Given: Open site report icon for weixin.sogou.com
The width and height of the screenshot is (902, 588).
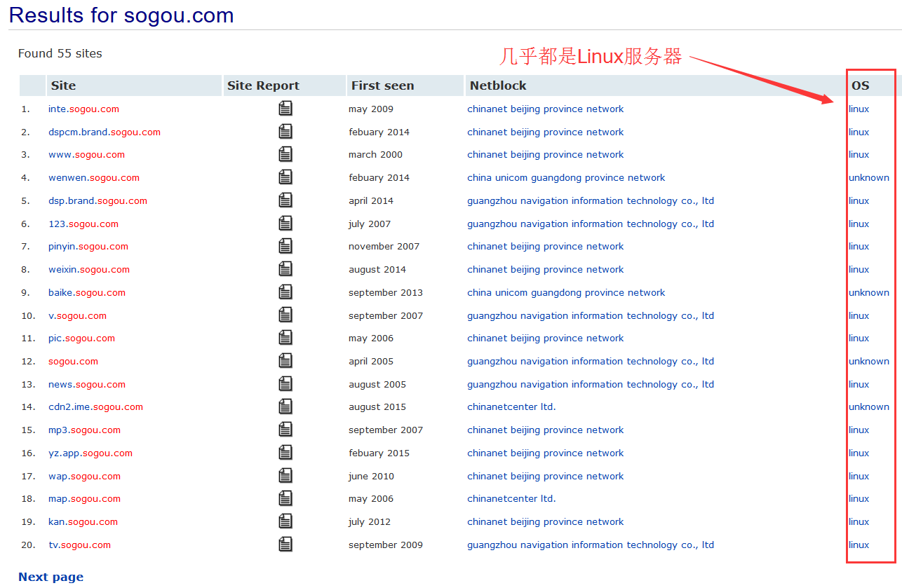Looking at the screenshot, I should (285, 269).
